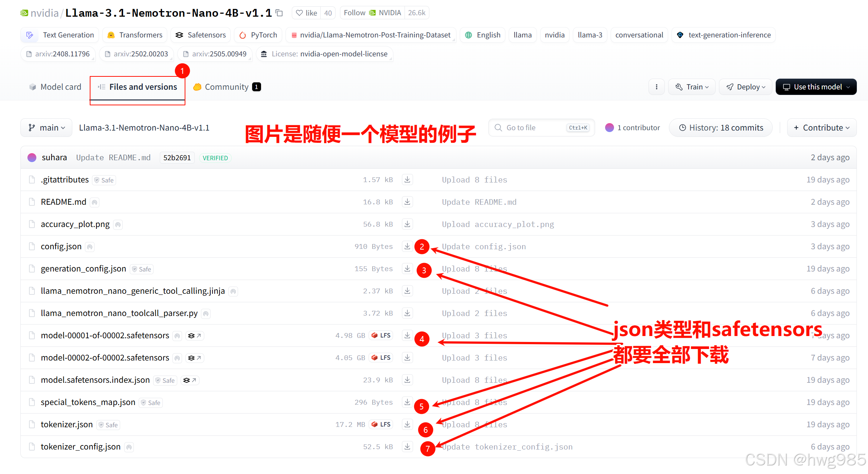Click the LFS badge on model-00002-of-00002.safetensors

pos(380,358)
